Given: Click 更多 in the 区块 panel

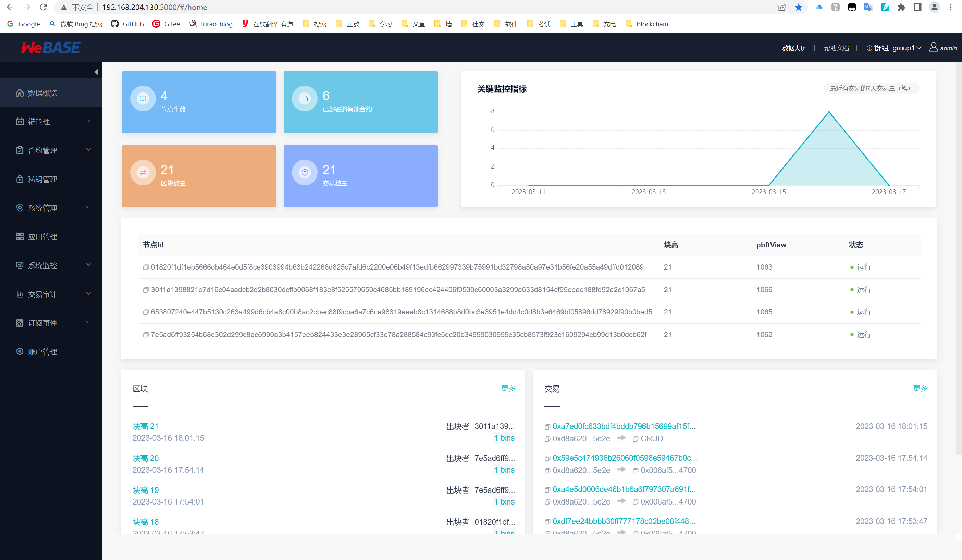Looking at the screenshot, I should coord(508,388).
